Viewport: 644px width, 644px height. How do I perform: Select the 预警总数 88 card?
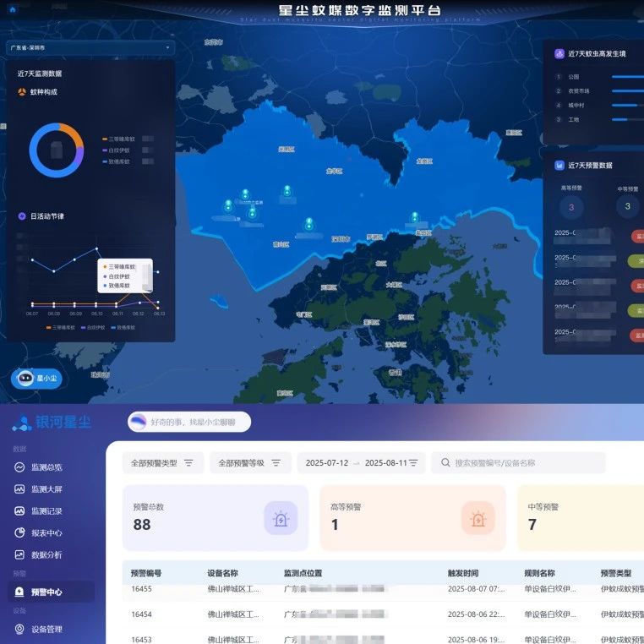pyautogui.click(x=216, y=518)
